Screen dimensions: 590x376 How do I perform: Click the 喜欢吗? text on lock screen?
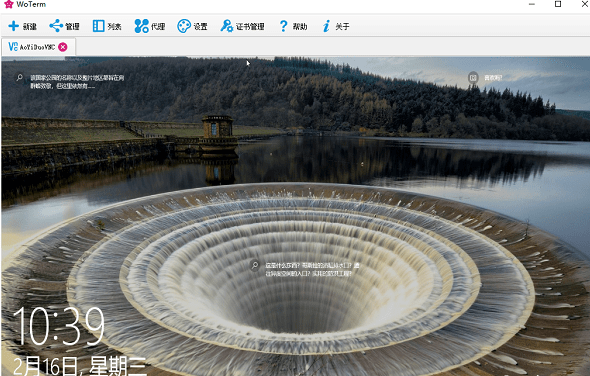tap(493, 78)
